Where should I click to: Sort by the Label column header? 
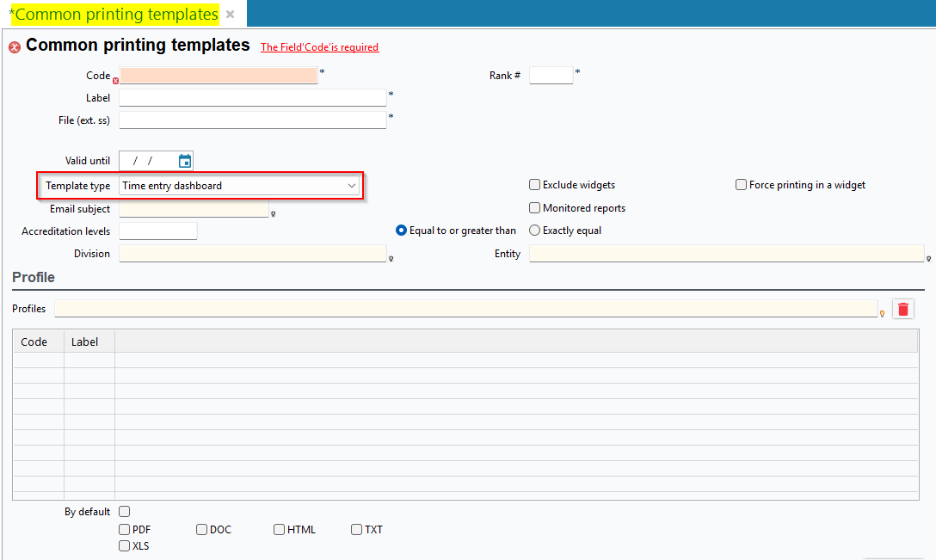tap(85, 342)
